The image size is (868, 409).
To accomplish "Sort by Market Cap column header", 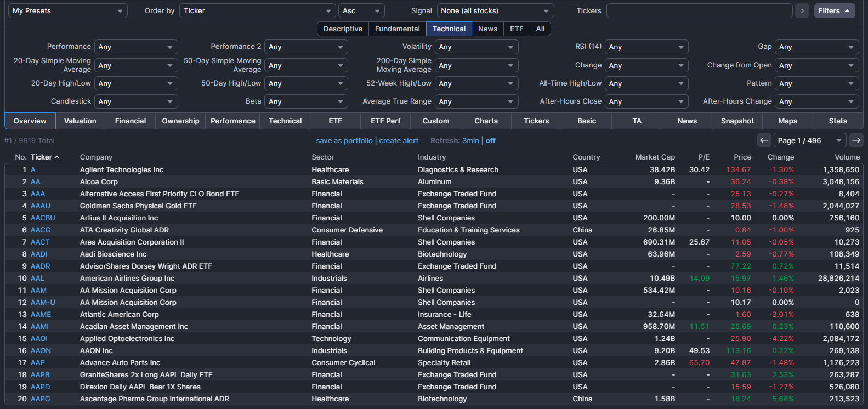I will (655, 157).
